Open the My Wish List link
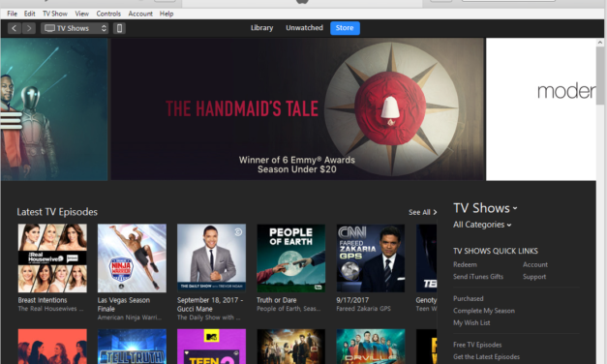The image size is (607, 364). pos(471,322)
